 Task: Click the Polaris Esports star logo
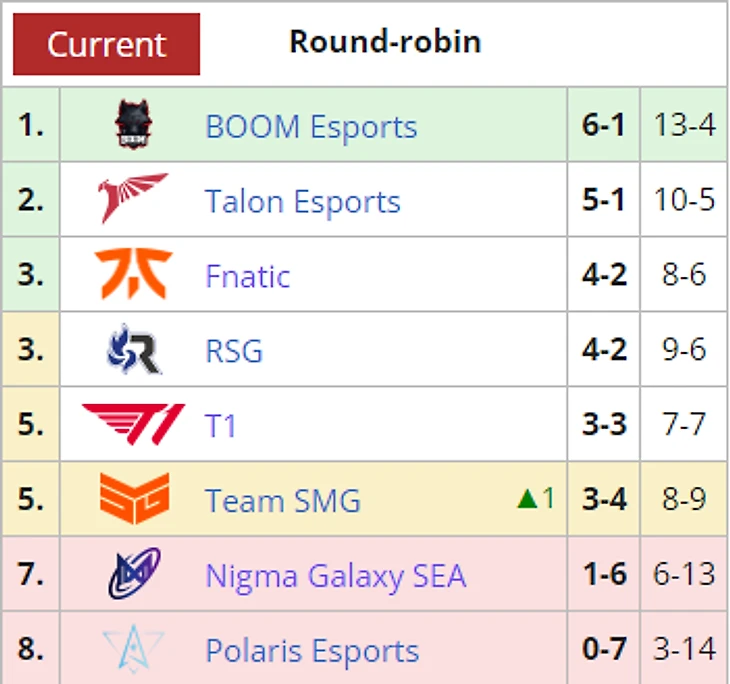tap(134, 649)
